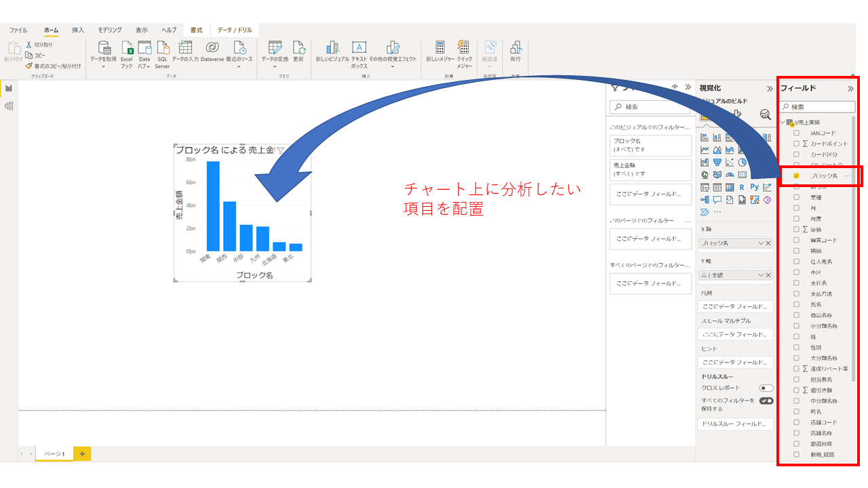
Task: Click the フィールド search box
Action: coord(816,106)
